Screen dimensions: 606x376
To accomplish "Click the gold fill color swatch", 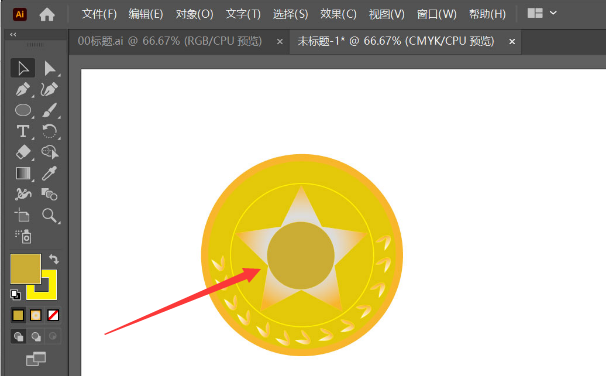I will point(25,269).
